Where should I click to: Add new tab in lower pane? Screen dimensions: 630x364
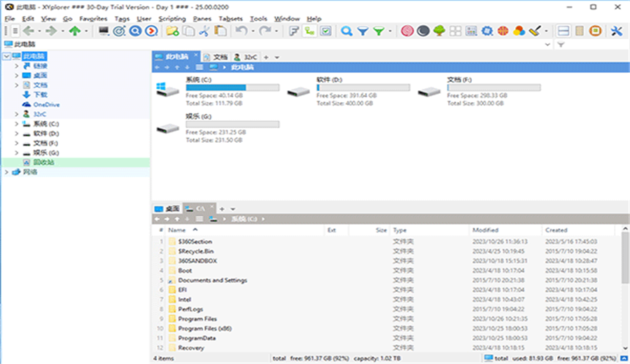pos(222,209)
